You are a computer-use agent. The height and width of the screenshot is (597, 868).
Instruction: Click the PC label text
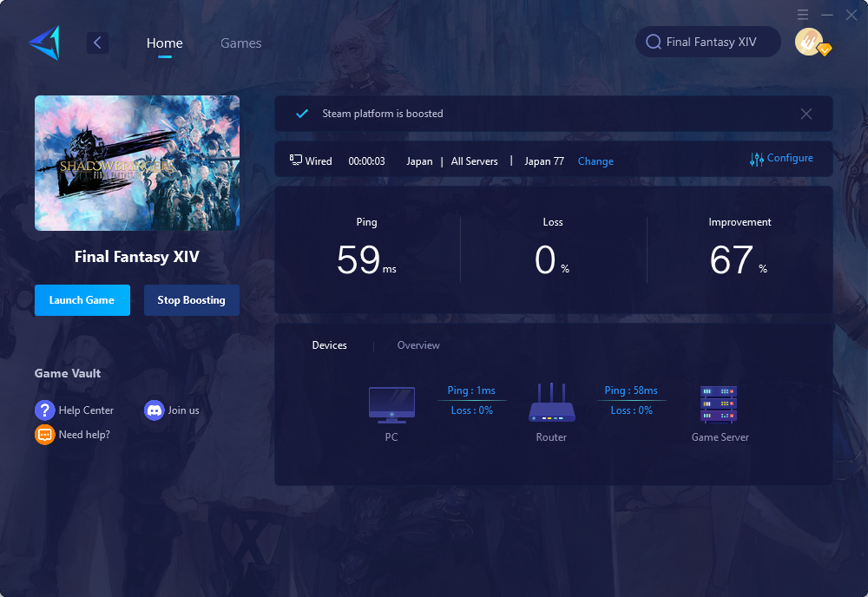click(x=391, y=437)
